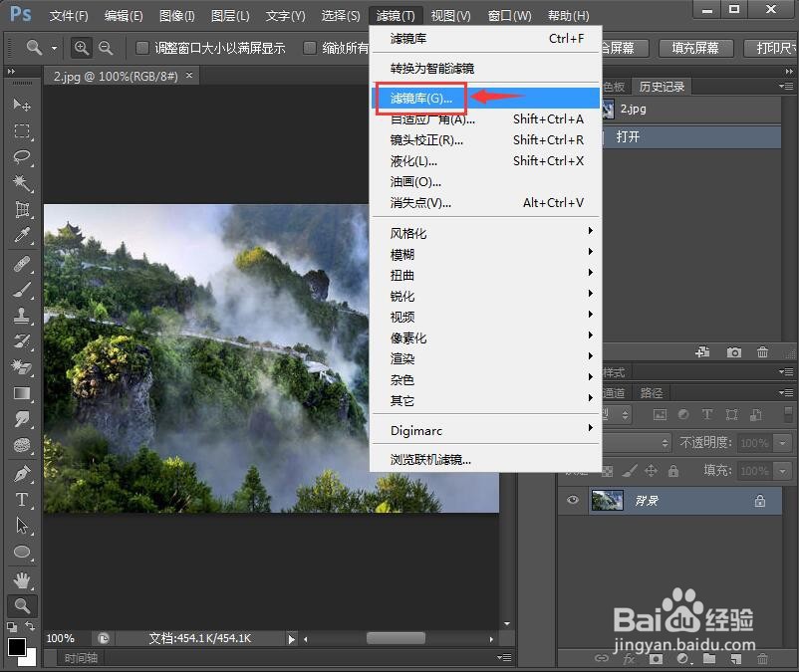Viewport: 799px width, 672px height.
Task: Choose 油画(O)... menu item
Action: tap(485, 182)
